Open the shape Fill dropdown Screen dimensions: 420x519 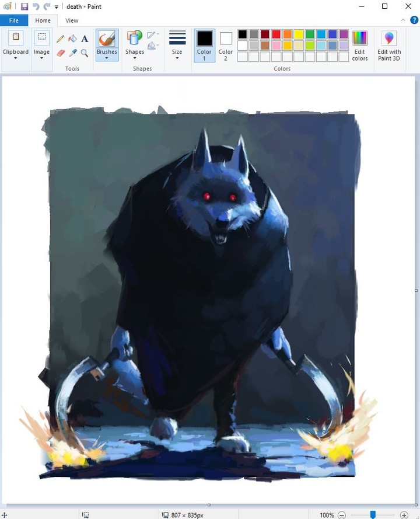point(153,46)
